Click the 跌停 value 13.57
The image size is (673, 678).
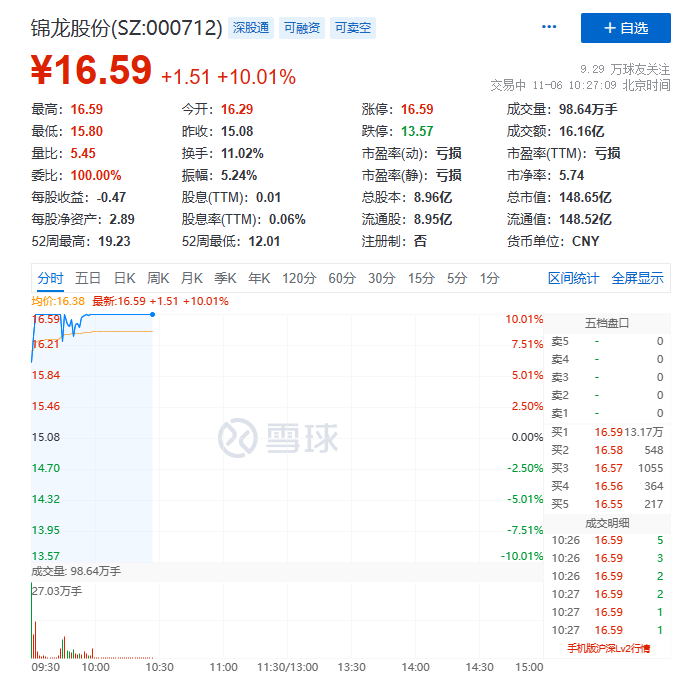[417, 131]
